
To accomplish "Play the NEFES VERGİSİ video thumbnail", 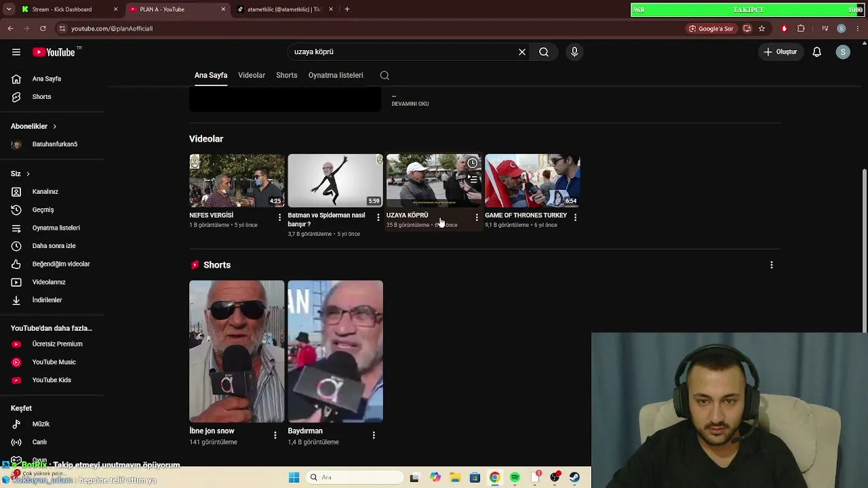I will point(237,180).
